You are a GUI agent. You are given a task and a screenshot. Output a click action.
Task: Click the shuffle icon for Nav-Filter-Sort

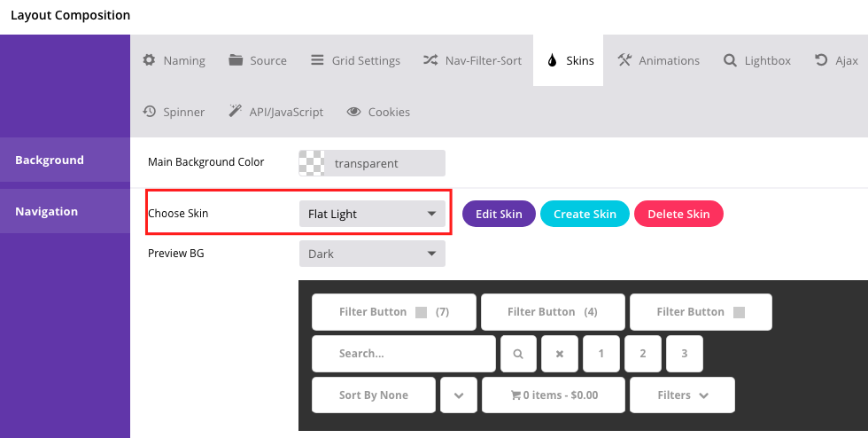pyautogui.click(x=430, y=60)
